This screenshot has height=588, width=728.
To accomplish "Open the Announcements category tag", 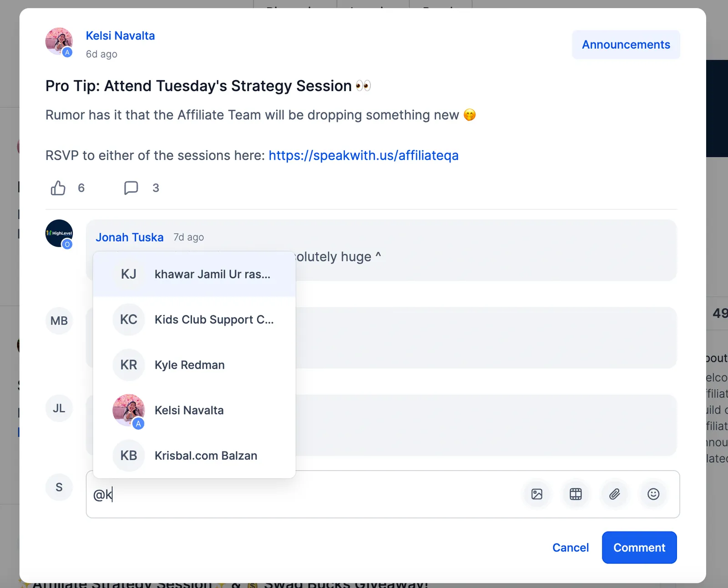I will (626, 45).
